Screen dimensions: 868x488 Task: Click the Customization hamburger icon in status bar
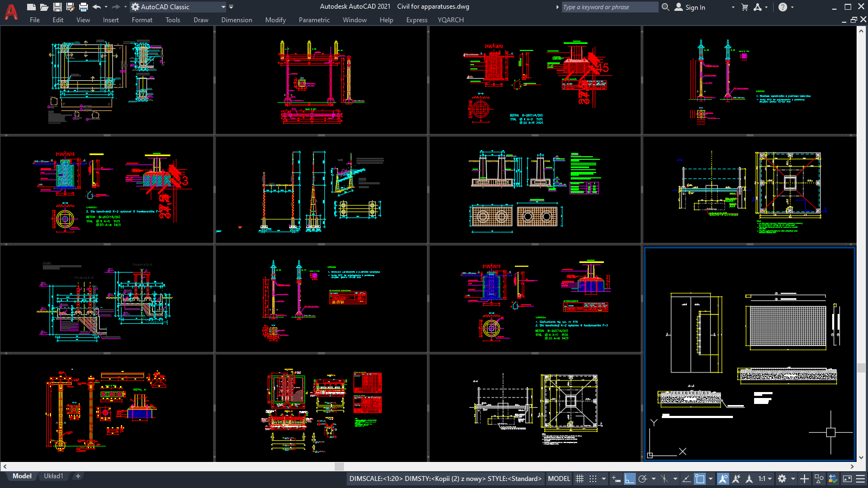(860, 479)
